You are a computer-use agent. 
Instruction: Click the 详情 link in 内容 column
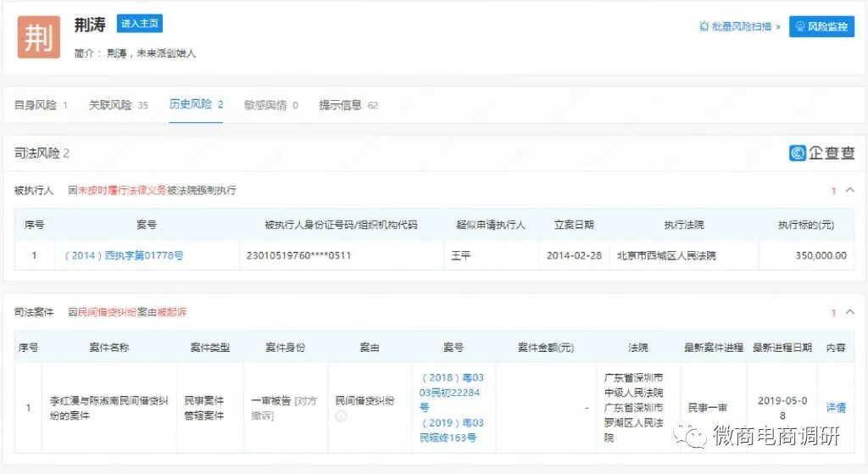click(x=836, y=408)
